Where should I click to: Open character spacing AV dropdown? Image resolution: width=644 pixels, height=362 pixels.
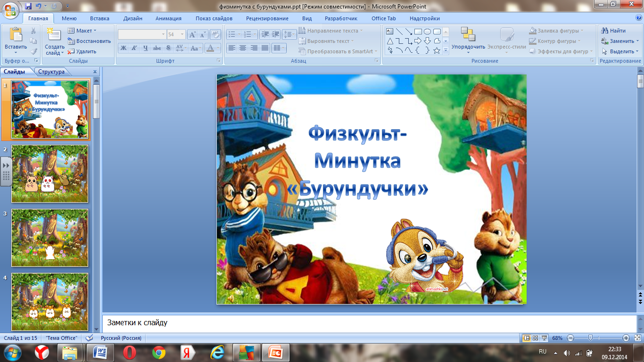point(181,48)
